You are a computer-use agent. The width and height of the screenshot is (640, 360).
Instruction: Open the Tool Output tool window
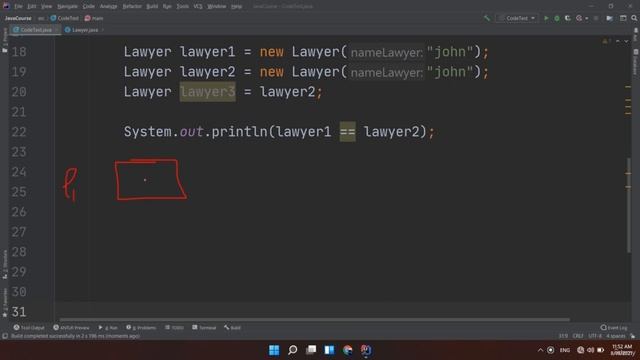pos(29,327)
